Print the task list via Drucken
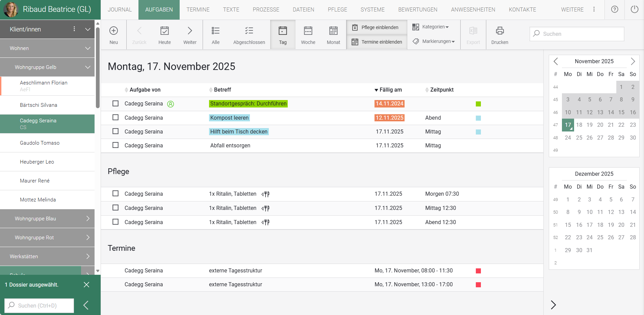 pos(499,31)
